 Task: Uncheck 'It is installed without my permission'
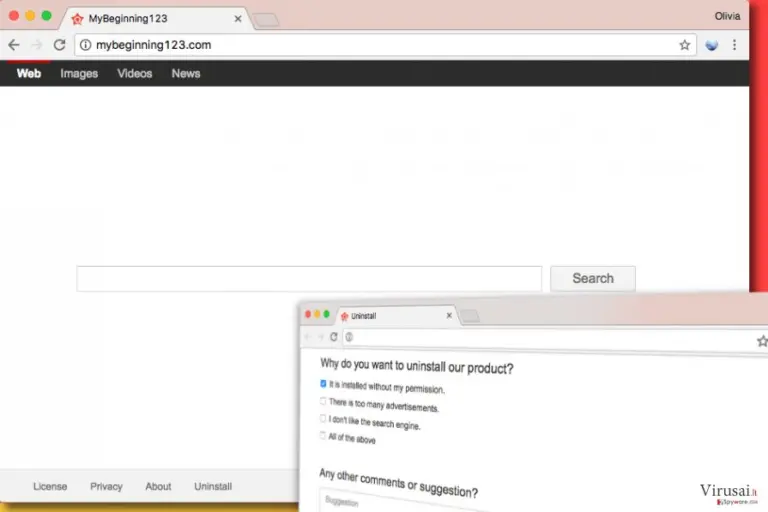point(323,384)
